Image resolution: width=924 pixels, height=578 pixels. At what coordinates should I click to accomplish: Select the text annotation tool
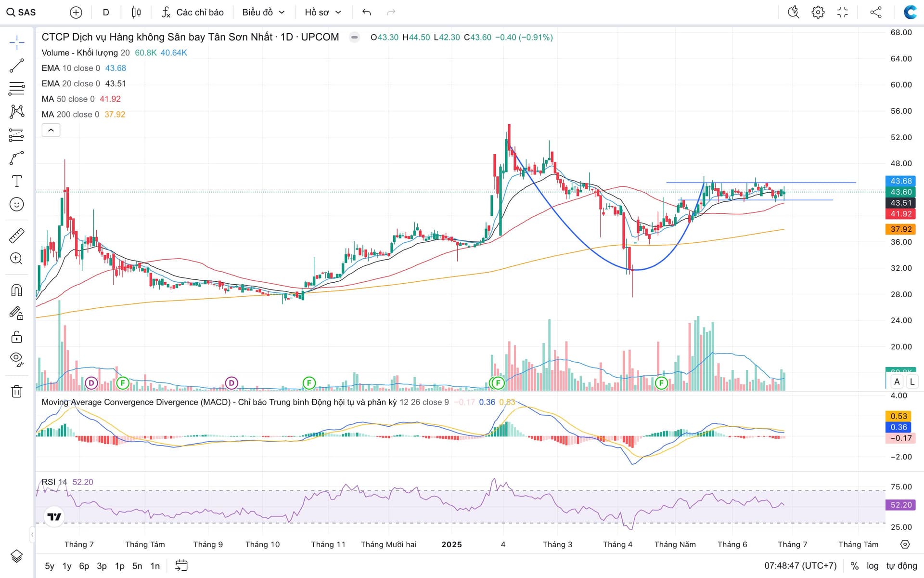point(16,181)
